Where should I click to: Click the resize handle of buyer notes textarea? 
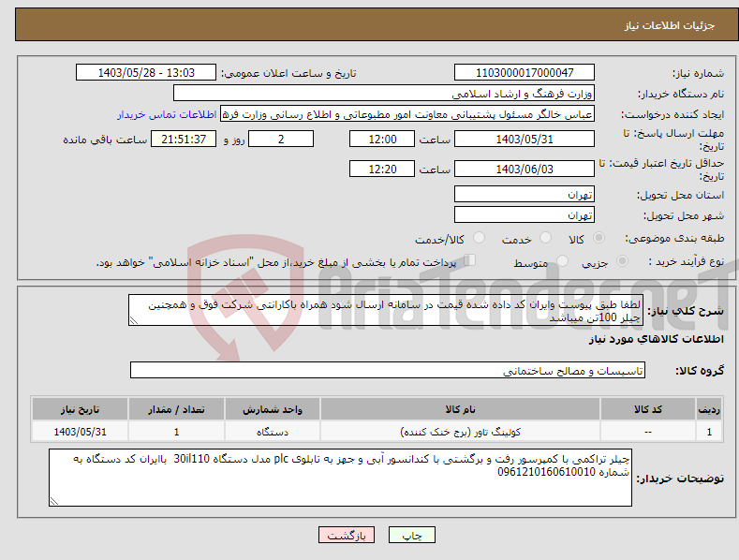coord(54,502)
